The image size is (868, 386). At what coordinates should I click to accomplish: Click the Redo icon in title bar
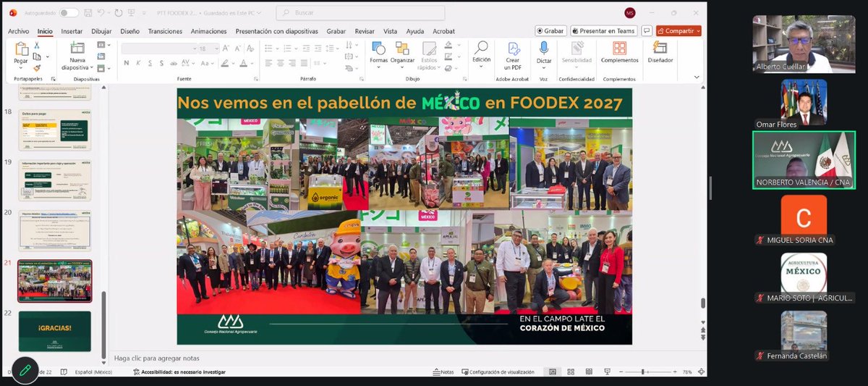click(118, 13)
